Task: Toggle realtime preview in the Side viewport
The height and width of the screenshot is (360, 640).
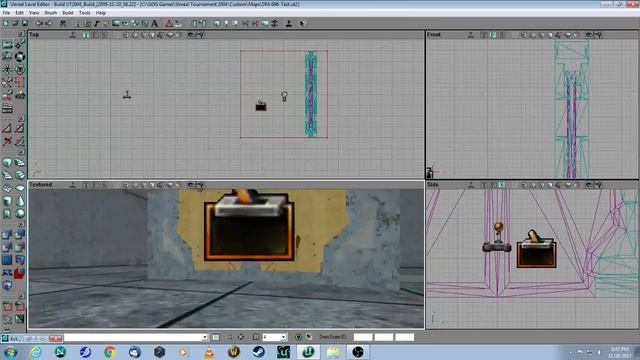Action: [x=471, y=185]
